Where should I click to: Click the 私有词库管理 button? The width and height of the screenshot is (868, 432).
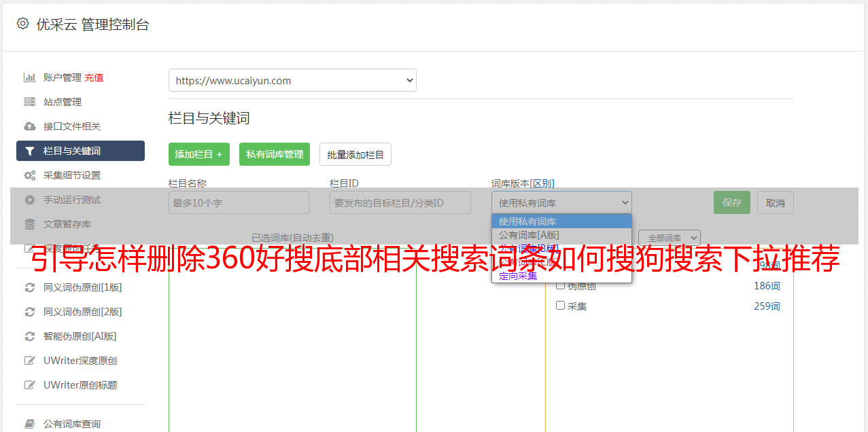tap(275, 154)
